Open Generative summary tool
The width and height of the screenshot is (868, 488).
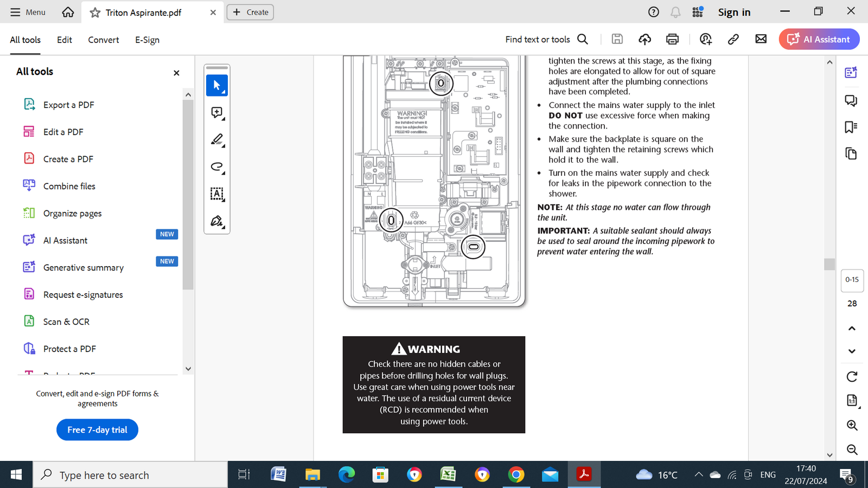click(x=83, y=267)
